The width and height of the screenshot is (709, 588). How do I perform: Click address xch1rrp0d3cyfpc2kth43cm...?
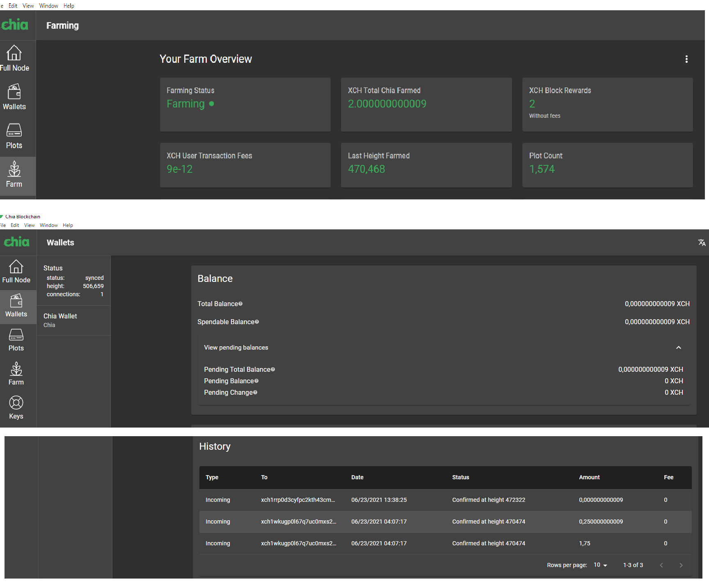pyautogui.click(x=298, y=500)
